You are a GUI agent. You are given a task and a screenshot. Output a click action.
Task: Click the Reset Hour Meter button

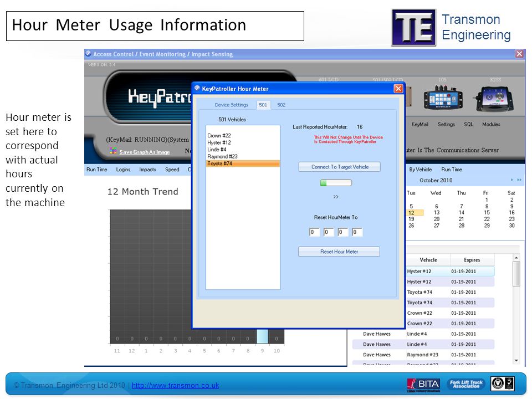[x=339, y=252]
